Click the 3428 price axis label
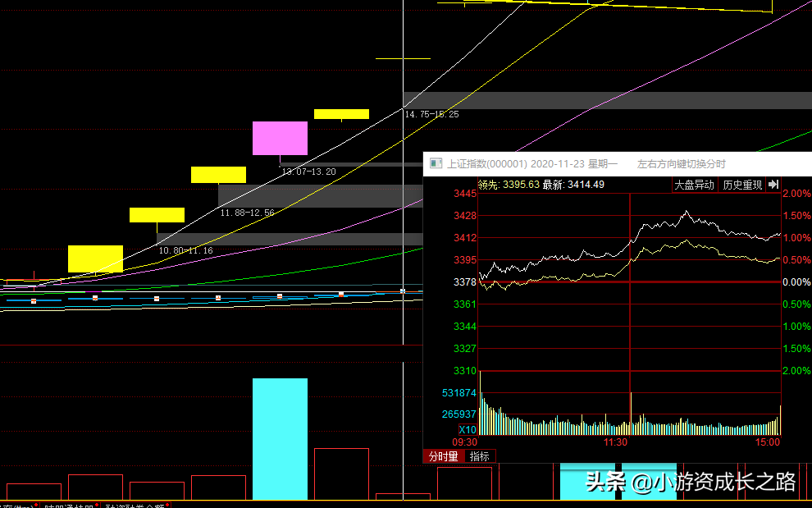The image size is (812, 508). coord(464,216)
